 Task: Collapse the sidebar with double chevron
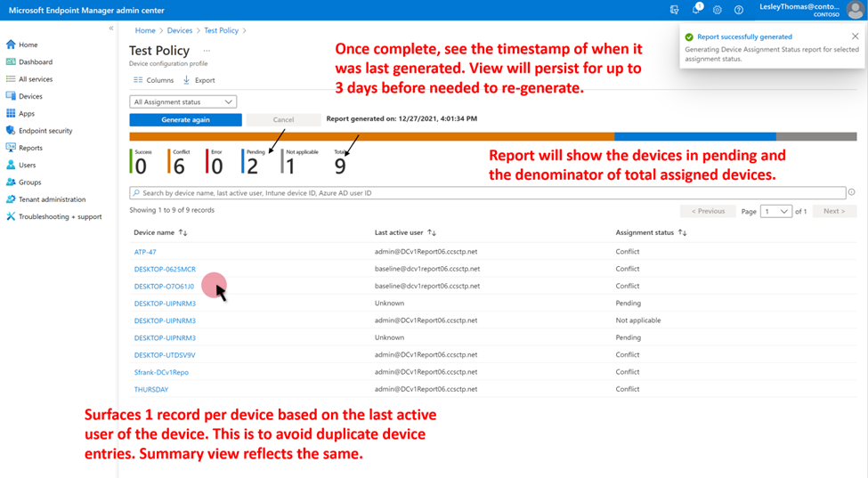pyautogui.click(x=111, y=28)
